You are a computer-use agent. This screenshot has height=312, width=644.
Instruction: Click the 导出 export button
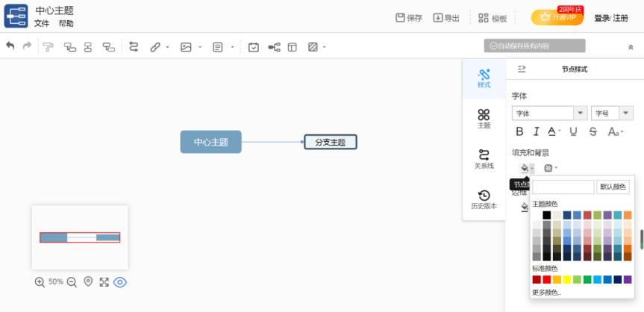pos(446,18)
